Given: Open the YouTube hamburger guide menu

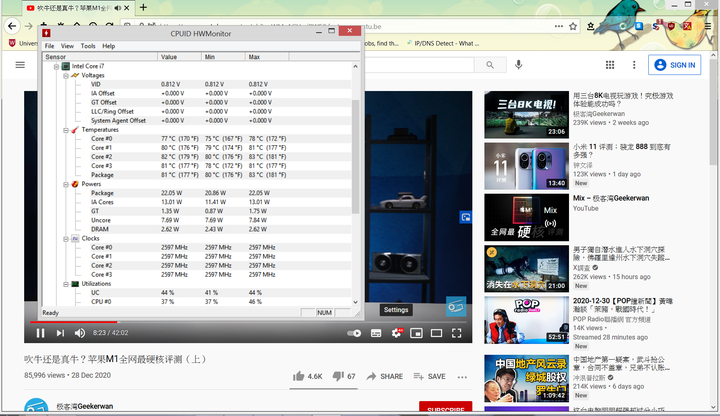Looking at the screenshot, I should [x=20, y=65].
